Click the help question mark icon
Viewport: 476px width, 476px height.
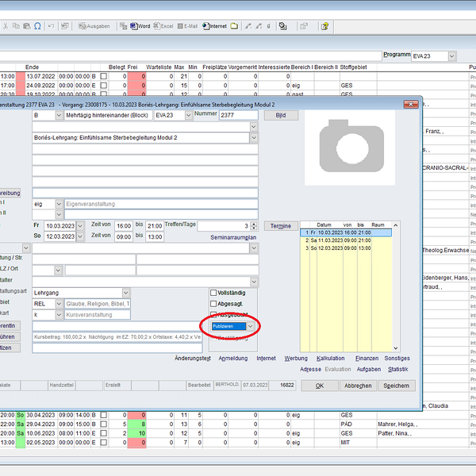coord(324,26)
